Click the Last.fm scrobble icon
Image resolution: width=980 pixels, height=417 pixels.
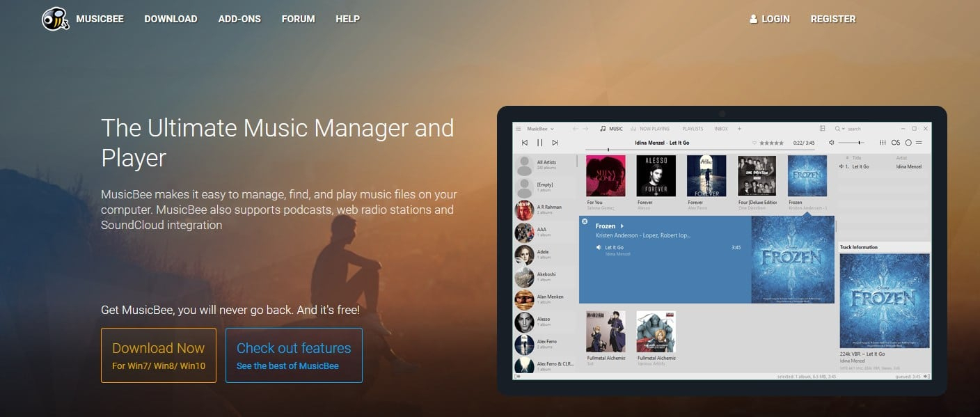896,143
